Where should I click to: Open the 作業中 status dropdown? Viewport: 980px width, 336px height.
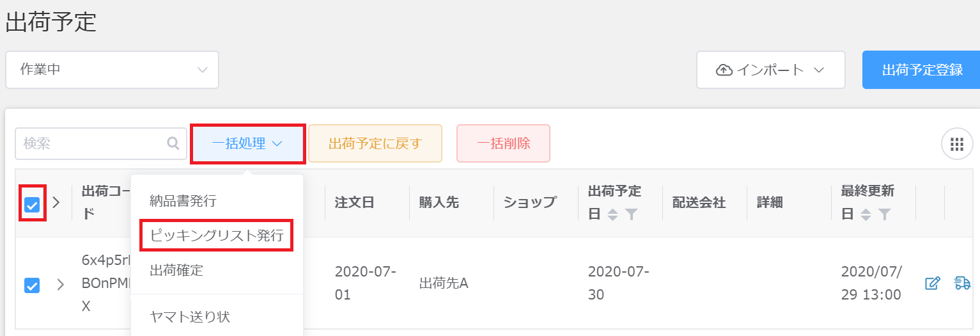[112, 70]
